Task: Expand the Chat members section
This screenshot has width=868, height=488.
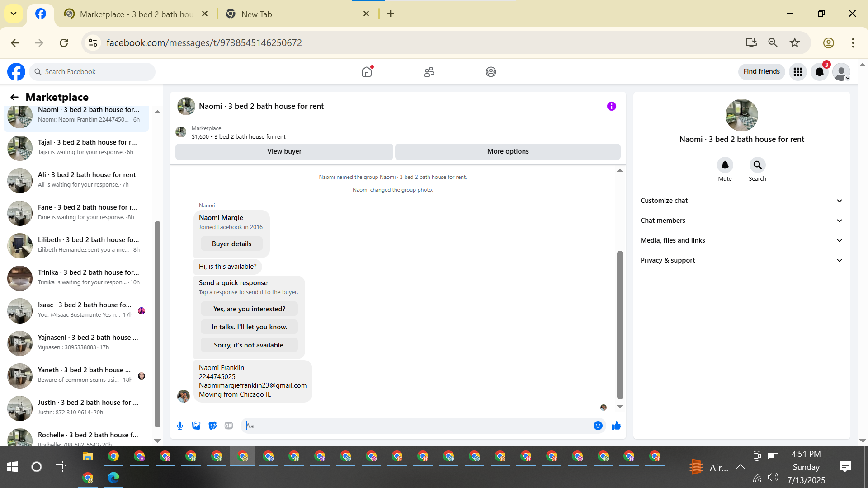Action: click(x=741, y=221)
